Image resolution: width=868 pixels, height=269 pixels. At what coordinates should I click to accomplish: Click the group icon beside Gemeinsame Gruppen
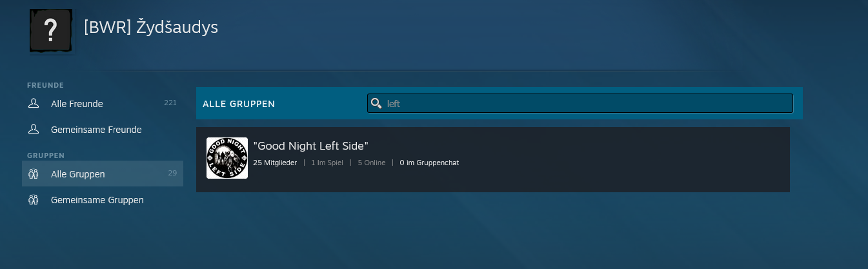[x=34, y=200]
